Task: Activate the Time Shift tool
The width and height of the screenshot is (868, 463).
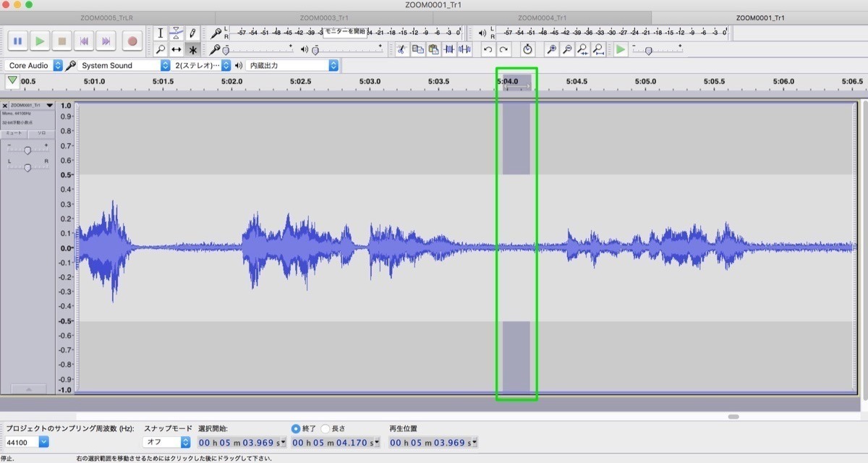Action: click(x=176, y=50)
